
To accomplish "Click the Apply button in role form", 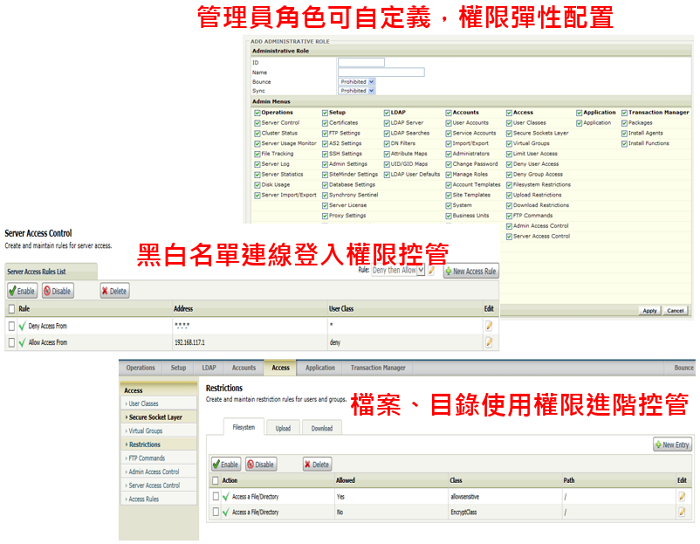I will [x=650, y=311].
